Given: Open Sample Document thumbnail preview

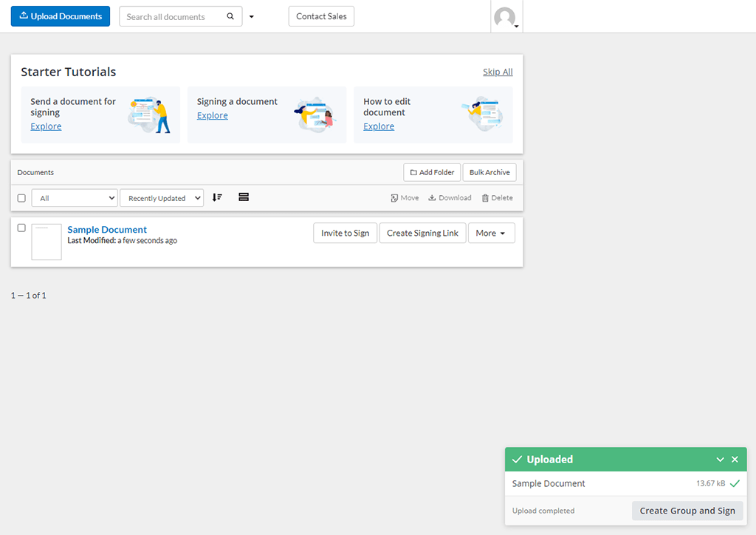Looking at the screenshot, I should click(x=47, y=242).
